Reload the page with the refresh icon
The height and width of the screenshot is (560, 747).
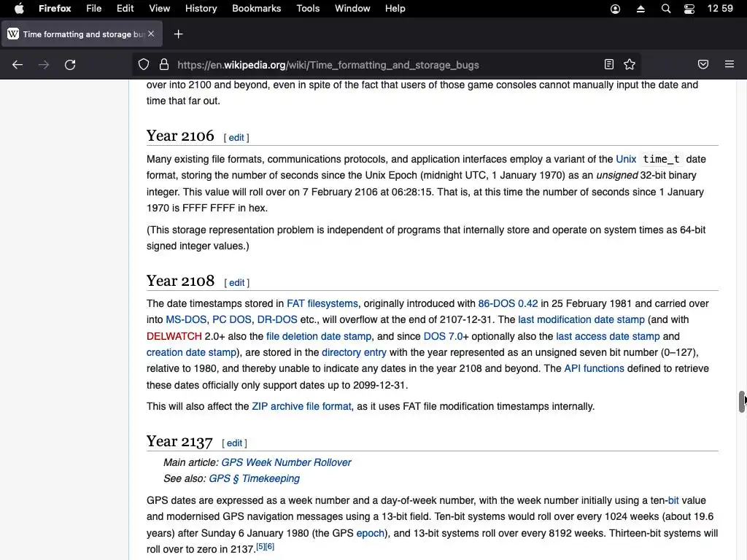click(x=70, y=65)
